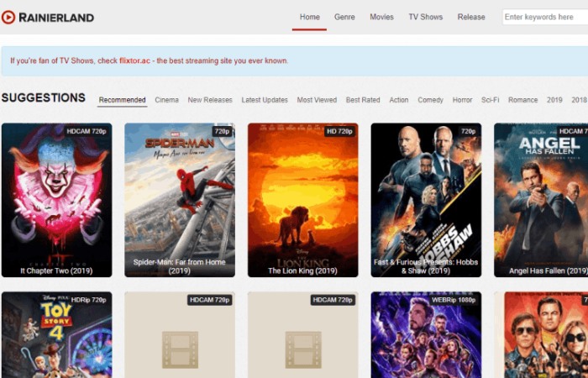This screenshot has width=588, height=378.
Task: Filter suggestions by Sci-Fi
Action: click(490, 100)
